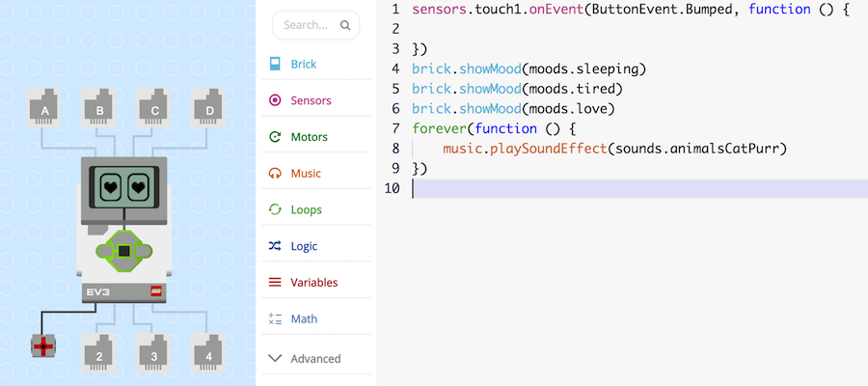This screenshot has height=386, width=868.
Task: Open the Variables category
Action: pos(316,283)
